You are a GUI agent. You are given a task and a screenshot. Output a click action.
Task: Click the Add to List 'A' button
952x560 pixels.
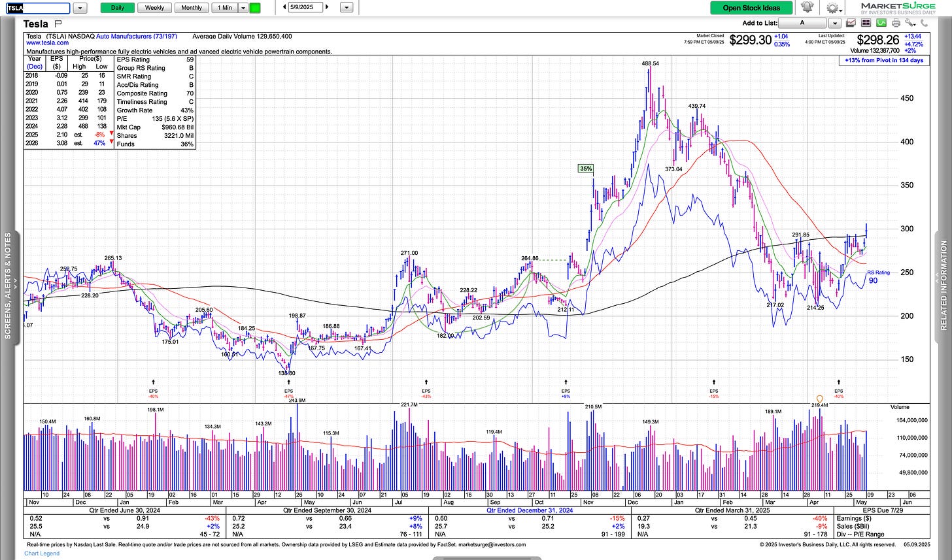click(x=802, y=24)
